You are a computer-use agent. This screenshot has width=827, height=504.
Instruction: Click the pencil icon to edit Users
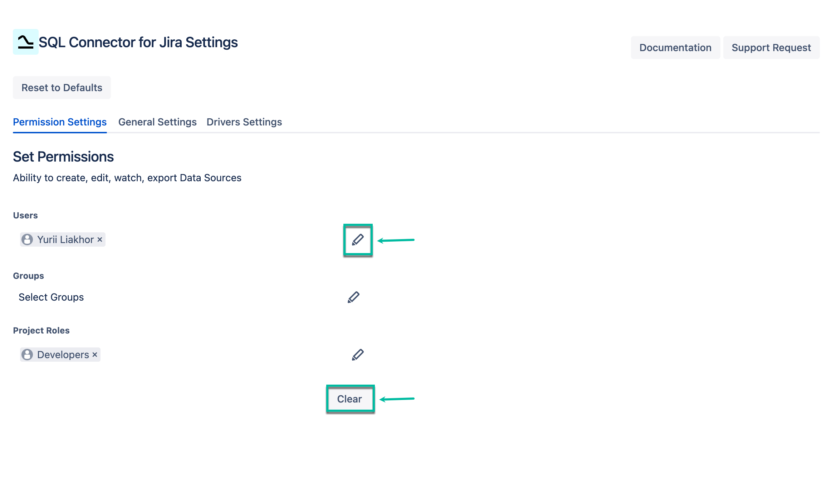tap(358, 240)
